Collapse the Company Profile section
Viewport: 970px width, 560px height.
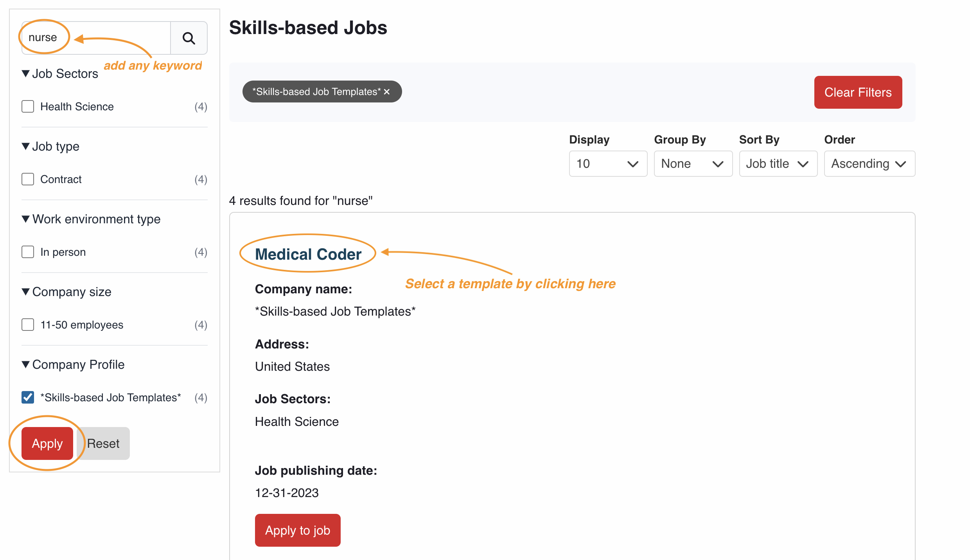(x=26, y=364)
